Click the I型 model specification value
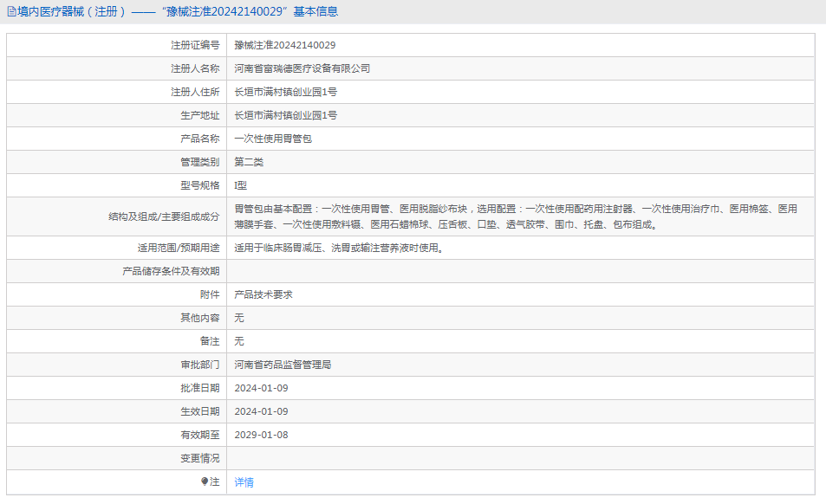 click(x=241, y=185)
